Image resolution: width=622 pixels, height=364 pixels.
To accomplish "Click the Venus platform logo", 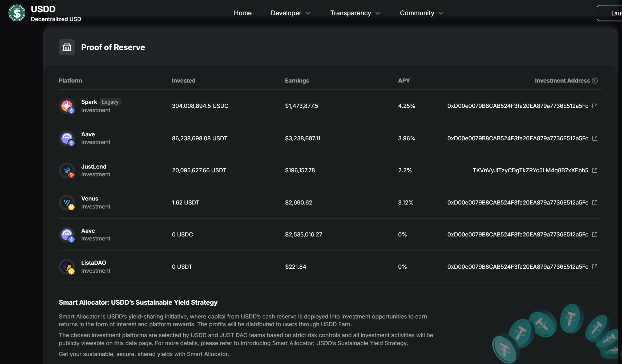I will tap(67, 203).
